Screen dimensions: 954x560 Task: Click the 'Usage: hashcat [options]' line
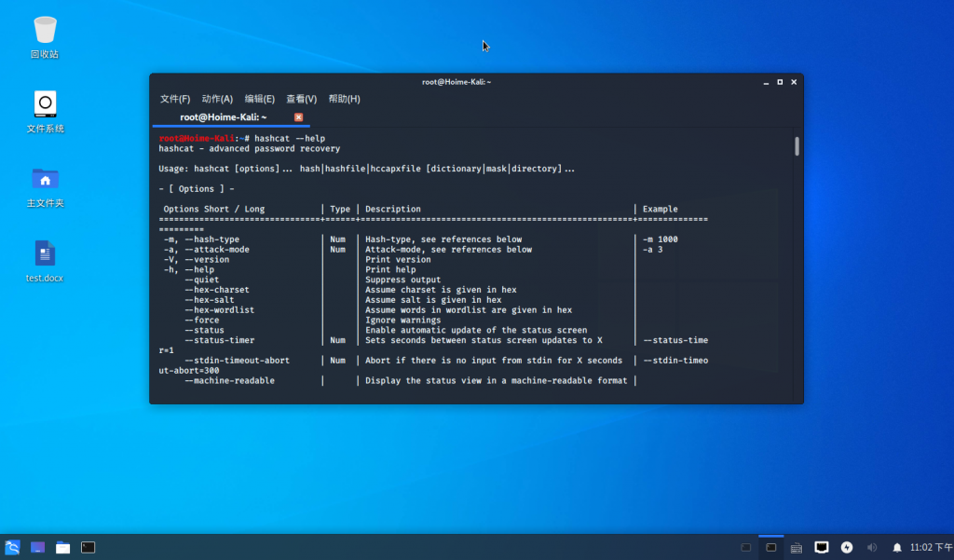[x=367, y=169]
